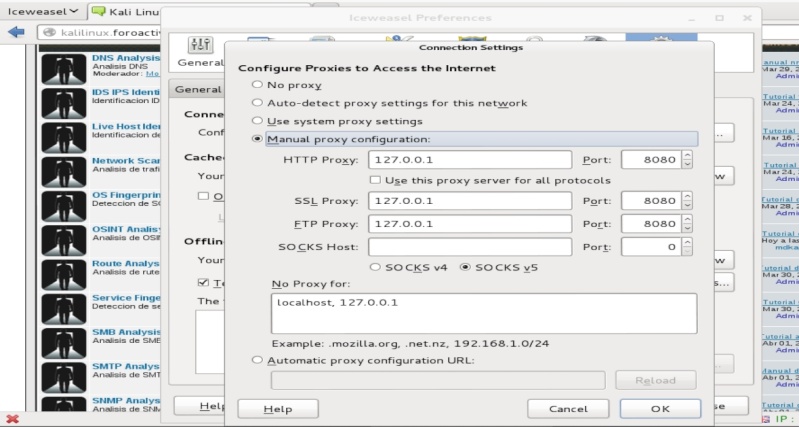Click Help in Connection Settings dialog
799x427 pixels.
278,409
